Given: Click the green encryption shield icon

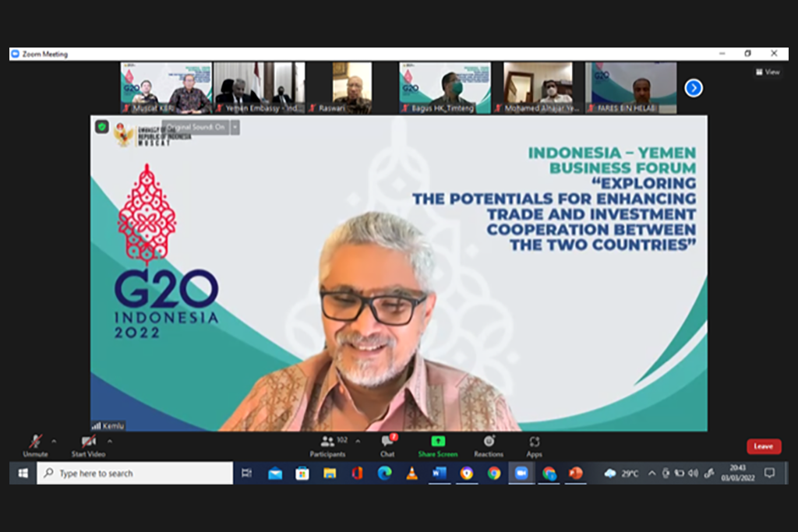Looking at the screenshot, I should coord(102,127).
